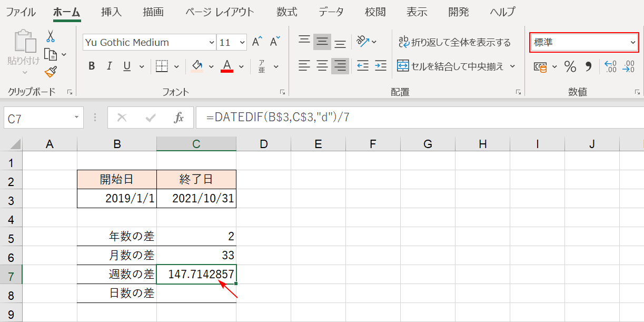The width and height of the screenshot is (644, 322).
Task: Apply italic formatting
Action: pos(108,66)
